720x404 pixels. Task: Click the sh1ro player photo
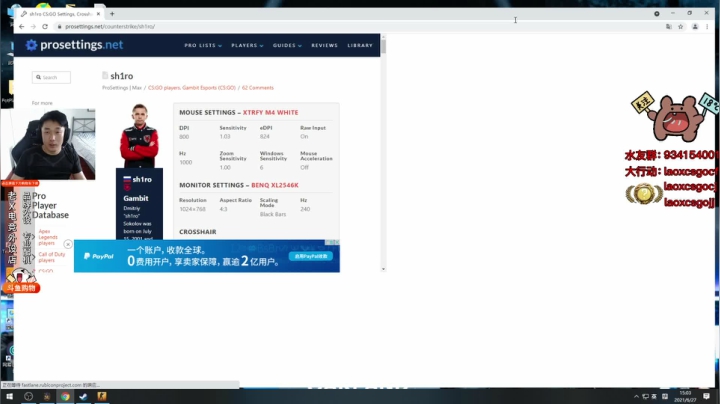click(x=139, y=136)
